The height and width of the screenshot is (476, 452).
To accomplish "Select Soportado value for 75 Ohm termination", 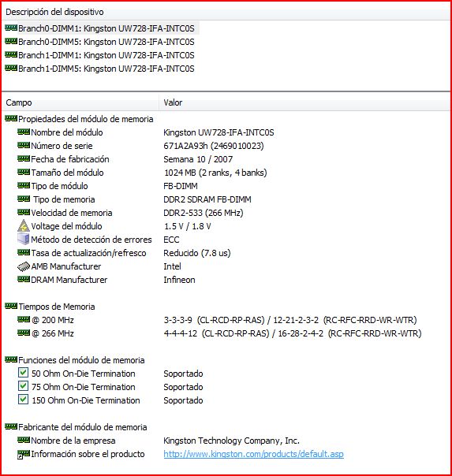I will 183,387.
